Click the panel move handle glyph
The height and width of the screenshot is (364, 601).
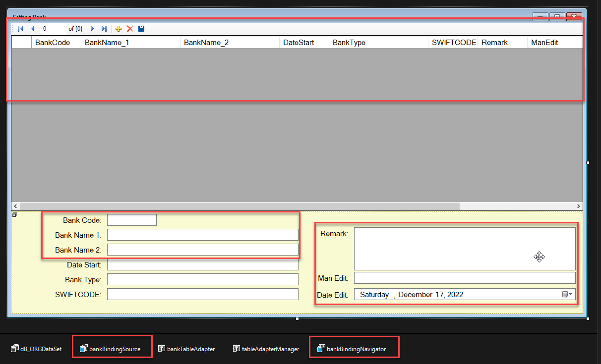(x=14, y=215)
